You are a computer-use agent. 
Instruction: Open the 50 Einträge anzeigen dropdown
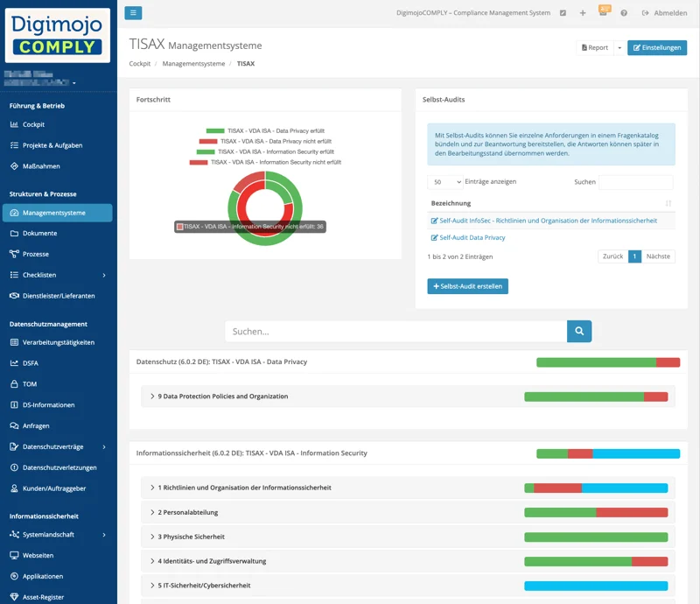[445, 182]
